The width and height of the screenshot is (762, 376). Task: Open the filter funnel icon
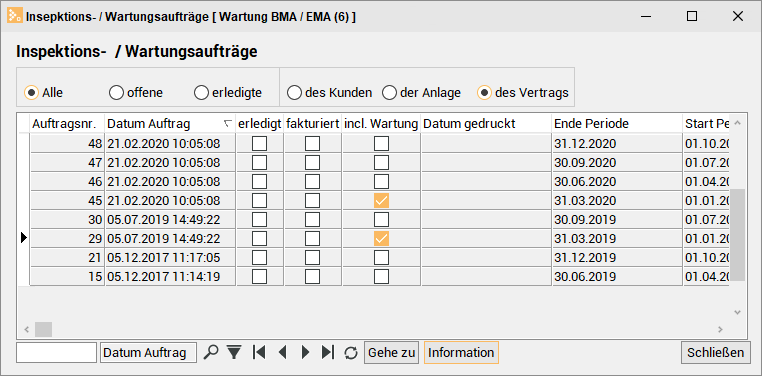(x=234, y=352)
